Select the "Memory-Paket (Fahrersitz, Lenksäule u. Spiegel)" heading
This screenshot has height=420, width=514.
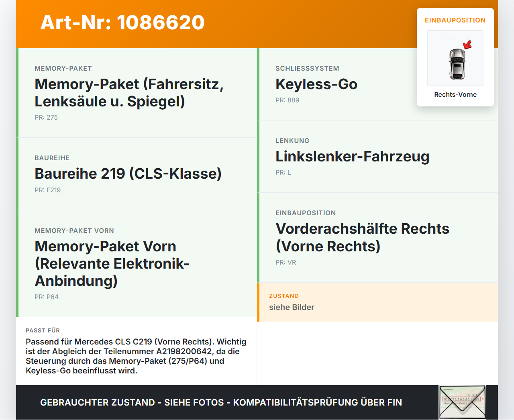point(129,93)
